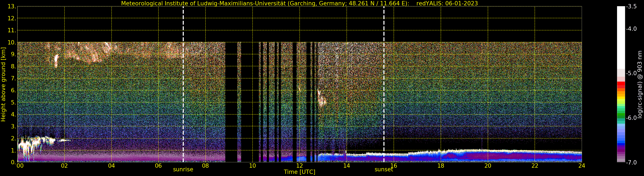
Task: Click the '04' time axis tick label
Action: [x=111, y=166]
